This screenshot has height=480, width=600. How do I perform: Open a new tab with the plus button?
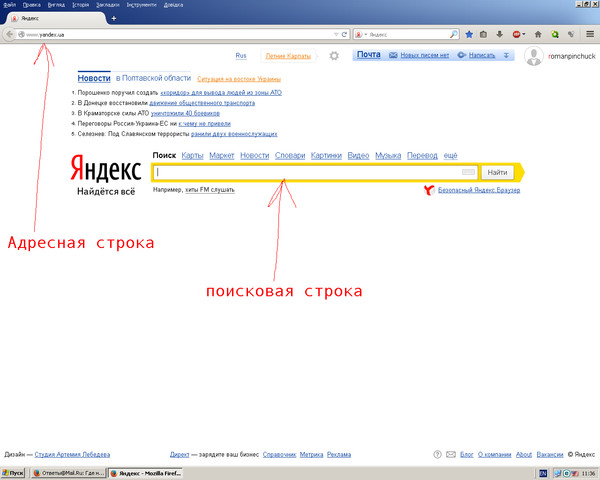coord(114,18)
